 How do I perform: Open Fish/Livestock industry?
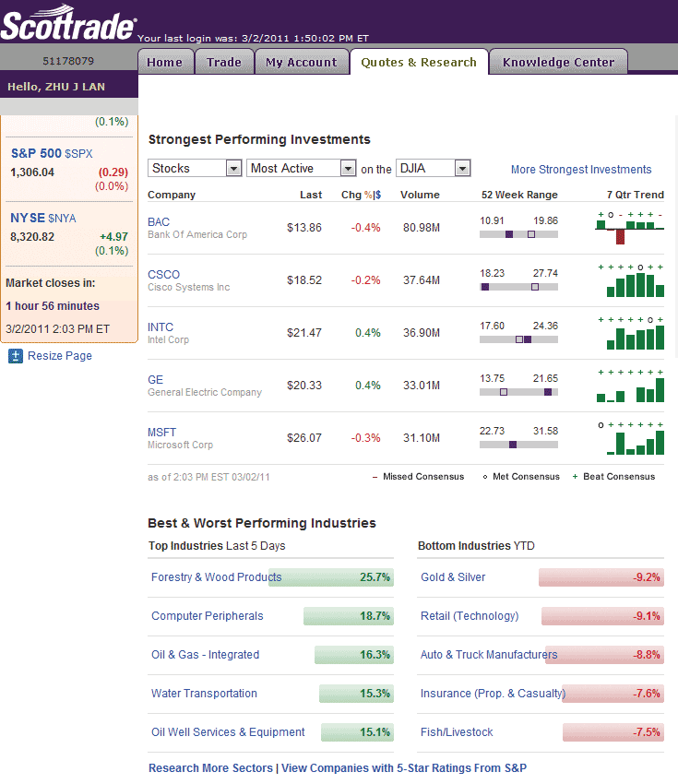[457, 732]
